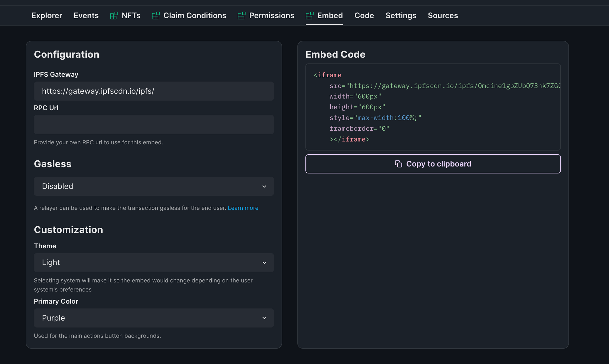
Task: Expand the Gasless Disabled dropdown
Action: 154,186
